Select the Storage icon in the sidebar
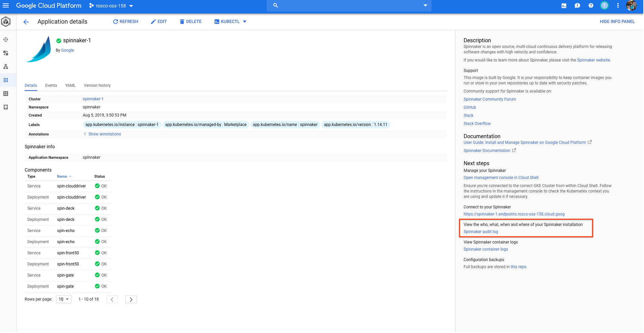This screenshot has height=333, width=644. pos(5,107)
